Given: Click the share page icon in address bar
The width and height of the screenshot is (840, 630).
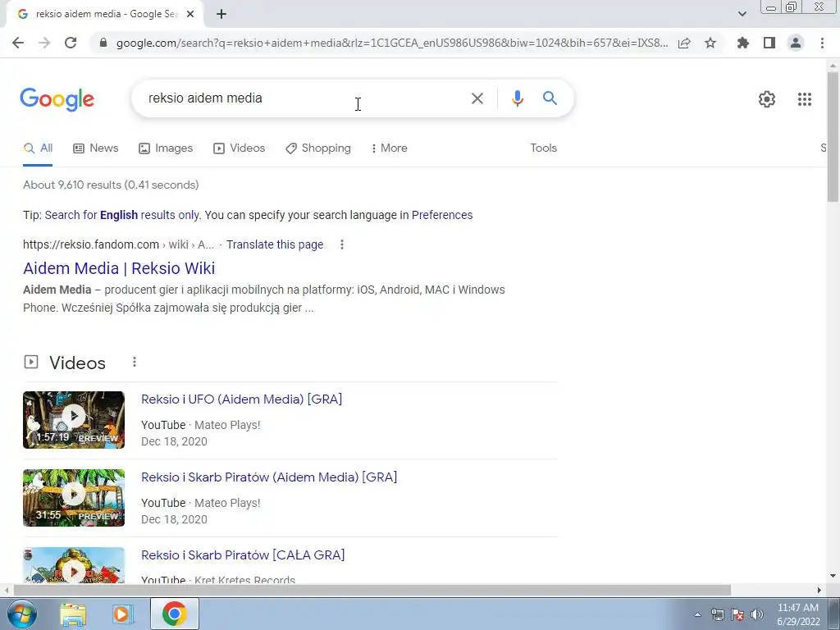Looking at the screenshot, I should pos(684,43).
